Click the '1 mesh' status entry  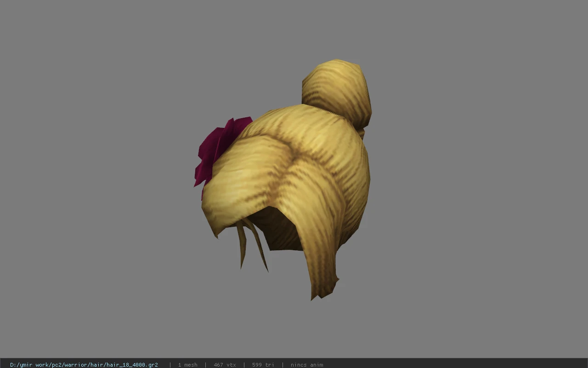pos(187,365)
